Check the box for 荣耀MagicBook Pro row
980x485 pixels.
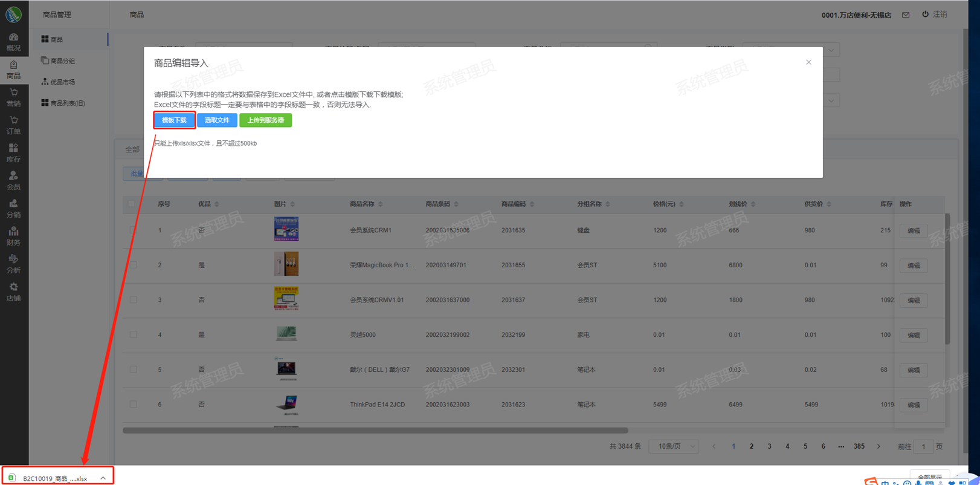pyautogui.click(x=133, y=265)
